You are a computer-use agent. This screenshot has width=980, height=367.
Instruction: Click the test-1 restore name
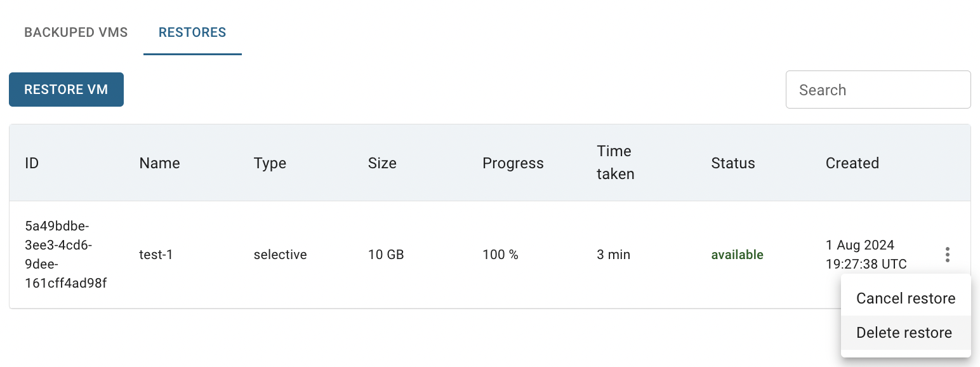click(156, 255)
